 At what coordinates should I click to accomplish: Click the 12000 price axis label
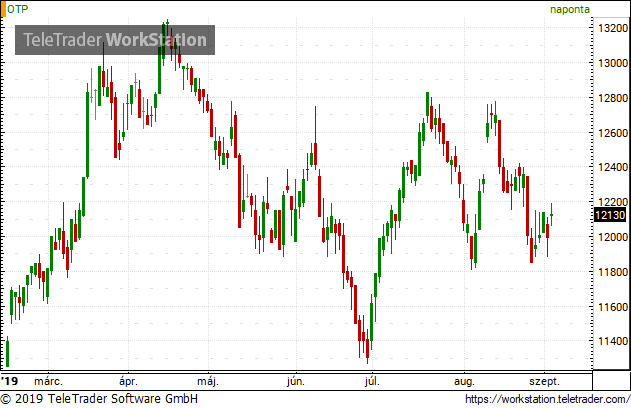click(613, 237)
